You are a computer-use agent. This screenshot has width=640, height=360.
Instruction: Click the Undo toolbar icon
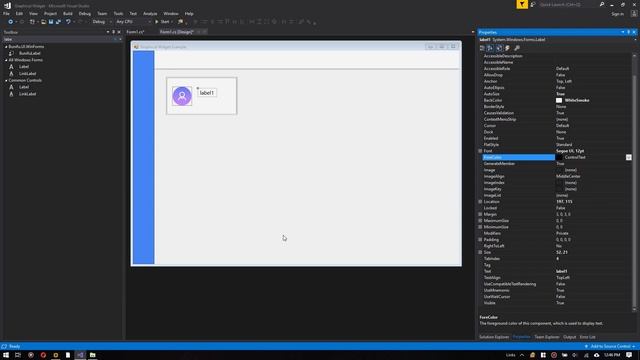(x=68, y=22)
